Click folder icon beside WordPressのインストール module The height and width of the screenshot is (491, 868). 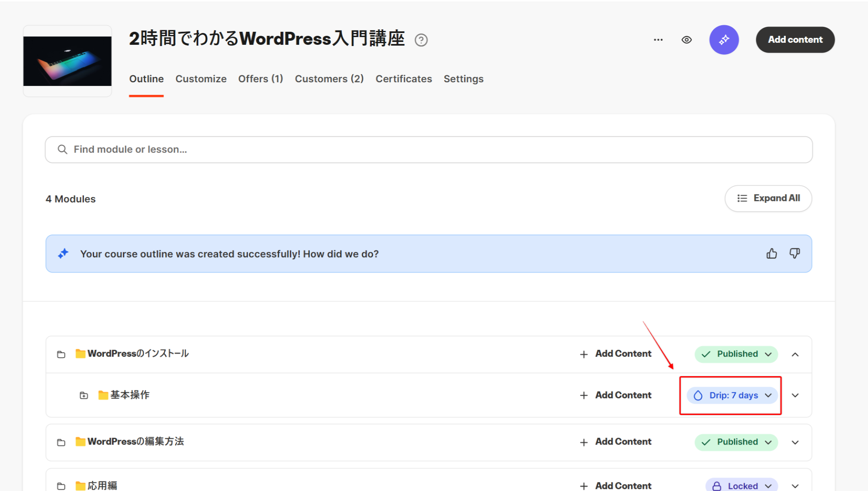[x=61, y=354]
